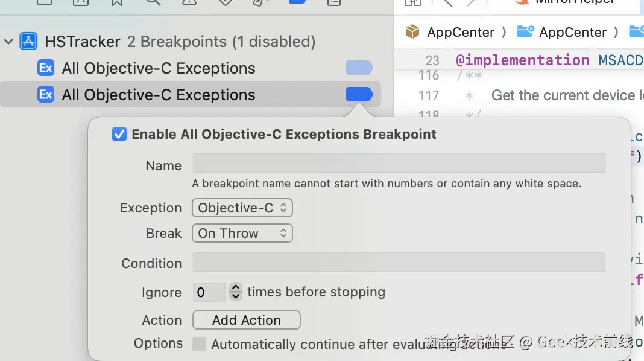The image size is (644, 361).
Task: Open the Find navigator magnifier icon
Action: (153, 2)
